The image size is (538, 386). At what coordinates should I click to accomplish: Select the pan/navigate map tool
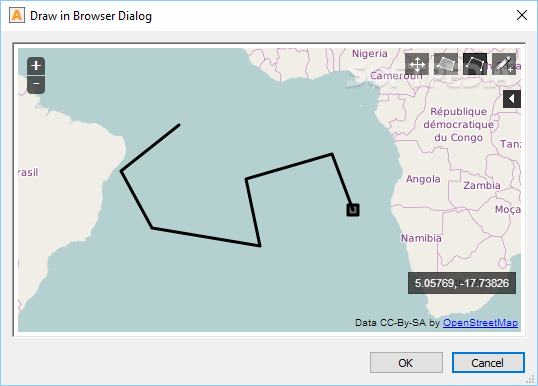[417, 64]
